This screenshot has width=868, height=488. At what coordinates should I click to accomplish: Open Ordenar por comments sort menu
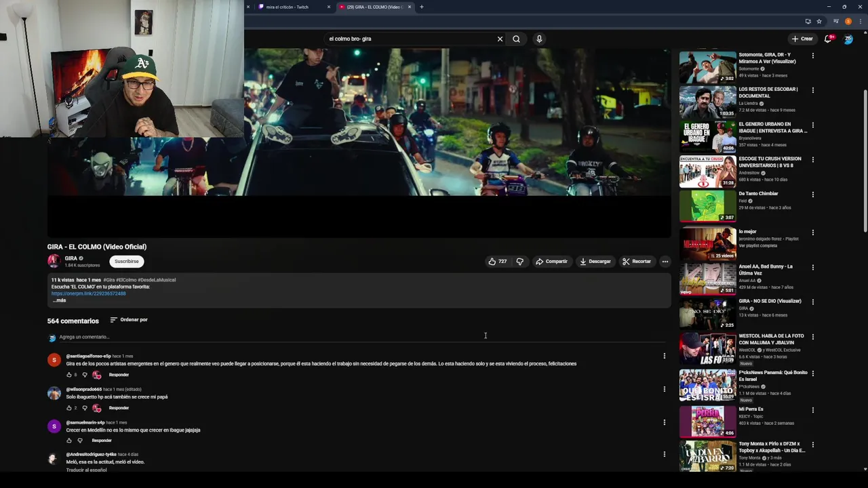pyautogui.click(x=129, y=320)
